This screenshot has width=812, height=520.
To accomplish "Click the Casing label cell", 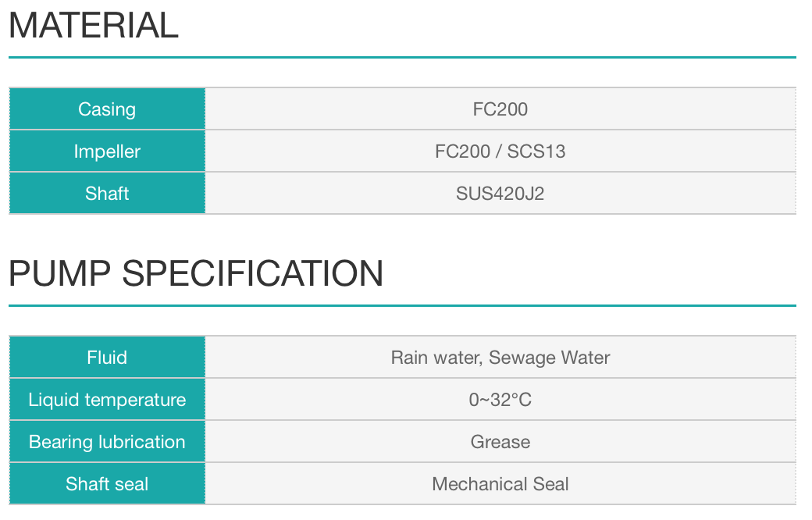I will click(107, 109).
